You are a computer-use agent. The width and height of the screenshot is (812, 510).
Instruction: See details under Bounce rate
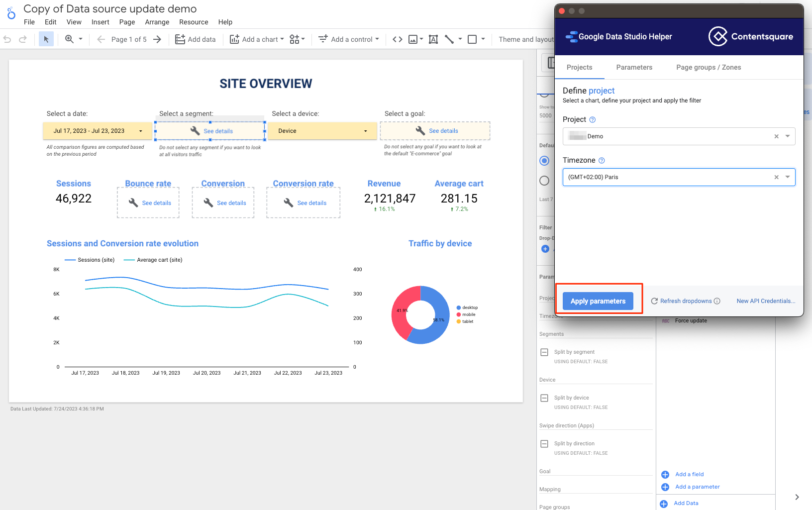[x=156, y=203]
